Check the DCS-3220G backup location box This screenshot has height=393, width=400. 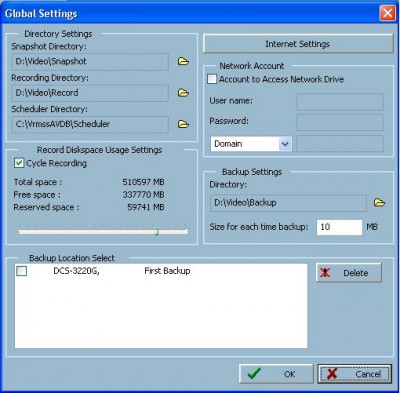point(22,271)
